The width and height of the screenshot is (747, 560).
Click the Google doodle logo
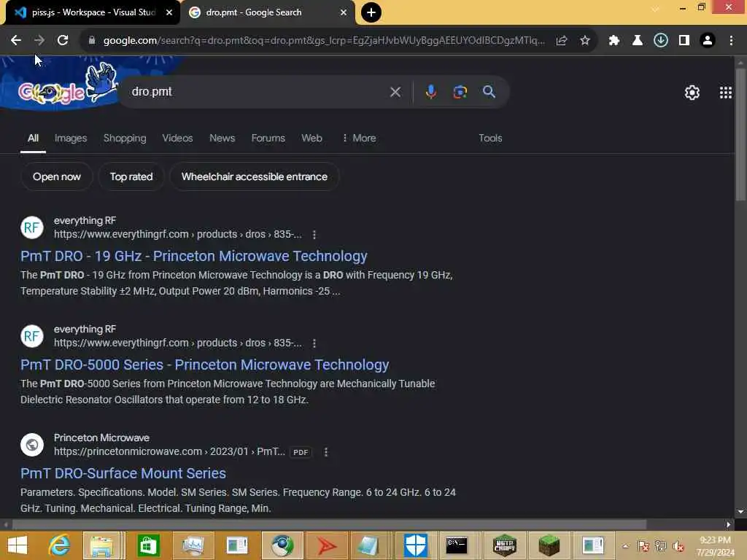pos(66,86)
